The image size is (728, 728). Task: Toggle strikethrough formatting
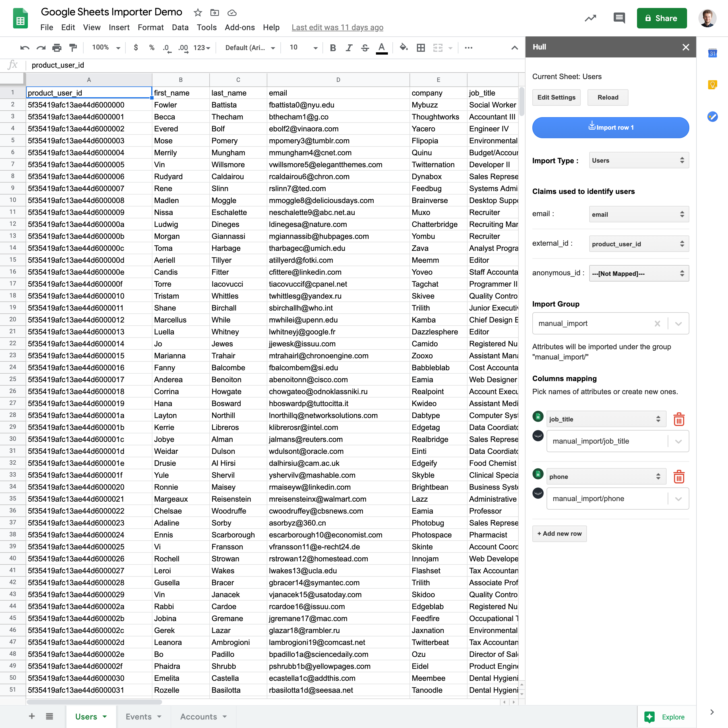click(x=365, y=47)
